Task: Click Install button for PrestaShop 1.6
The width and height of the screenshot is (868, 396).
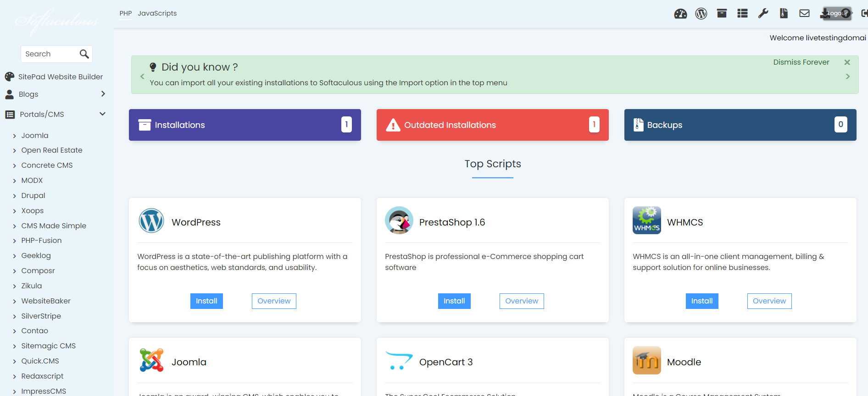Action: [454, 301]
